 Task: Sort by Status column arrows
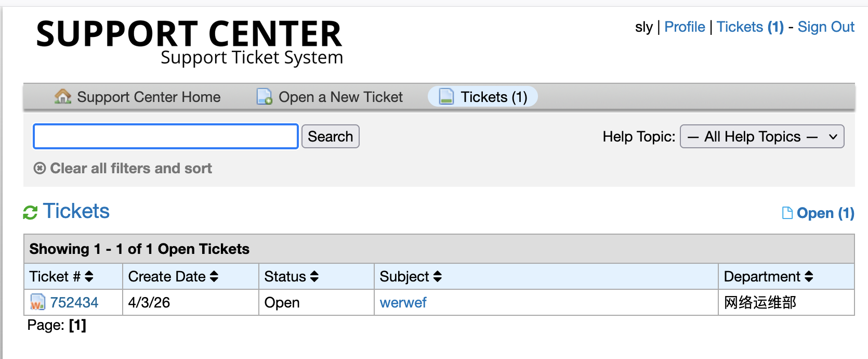pyautogui.click(x=314, y=276)
